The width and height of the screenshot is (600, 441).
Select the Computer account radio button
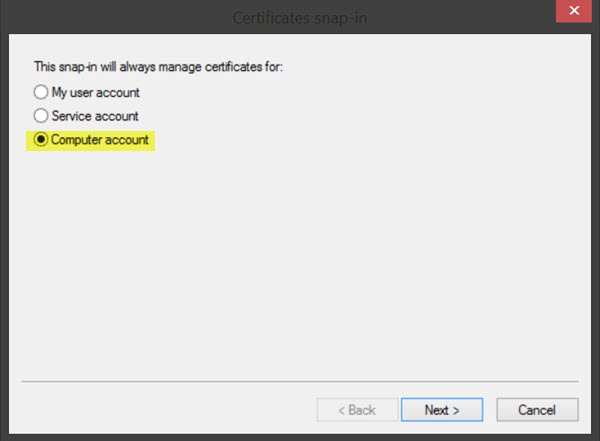(41, 140)
